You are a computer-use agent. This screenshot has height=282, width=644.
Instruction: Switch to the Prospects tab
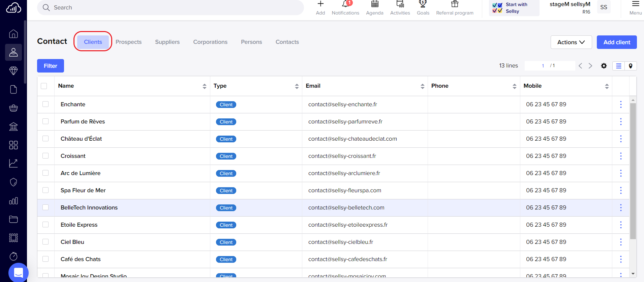[x=128, y=42]
